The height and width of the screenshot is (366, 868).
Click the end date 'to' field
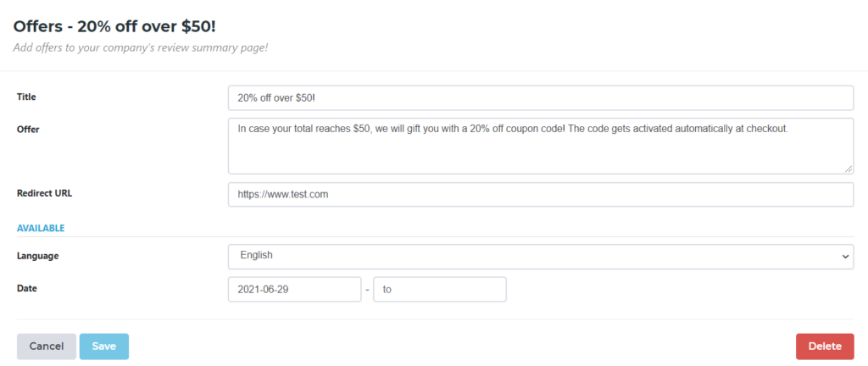pos(439,289)
